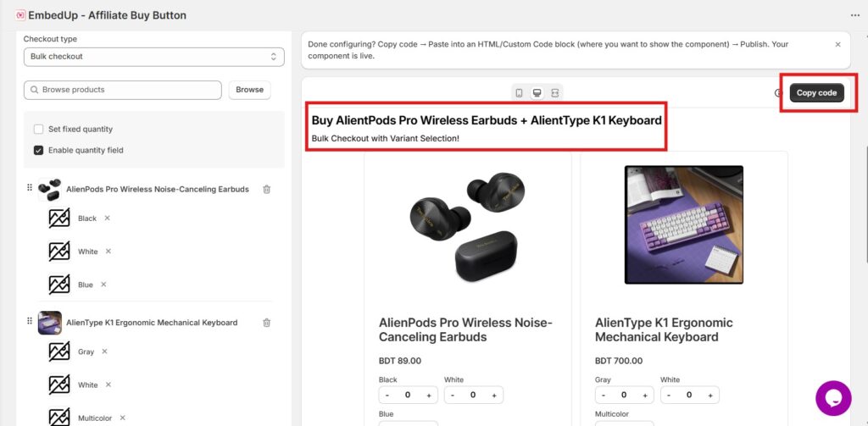
Task: Decrease the Black earbuds quantity
Action: tap(387, 395)
